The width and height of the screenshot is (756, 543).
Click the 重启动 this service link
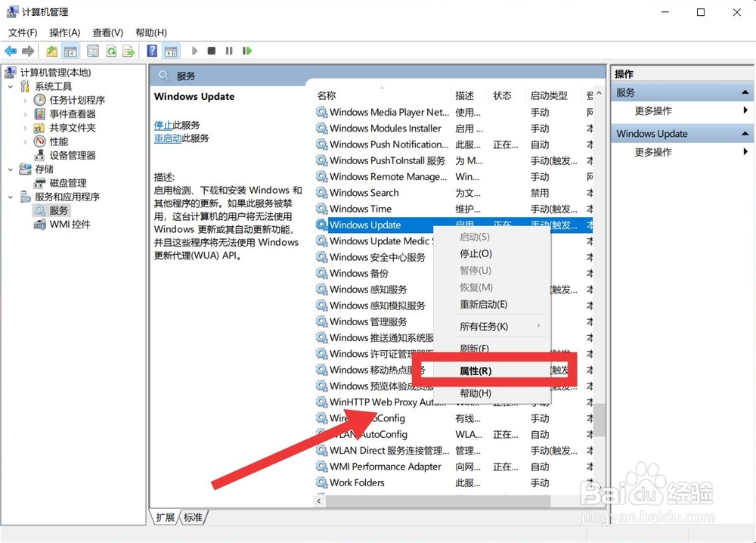click(x=168, y=138)
